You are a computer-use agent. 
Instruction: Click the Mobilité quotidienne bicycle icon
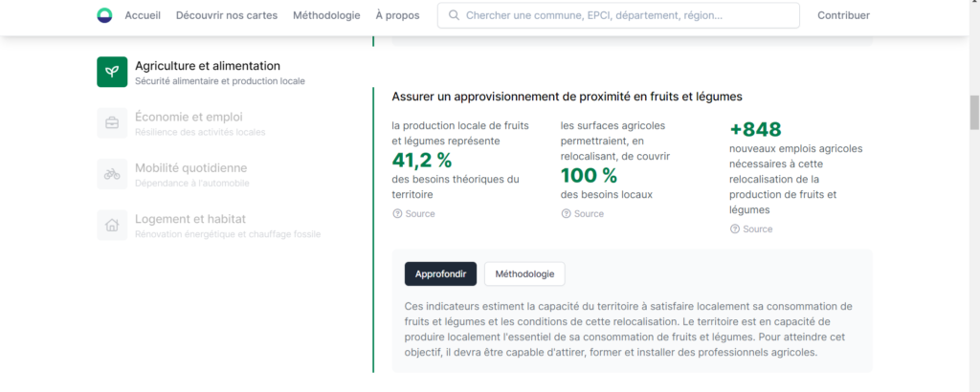[x=112, y=174]
